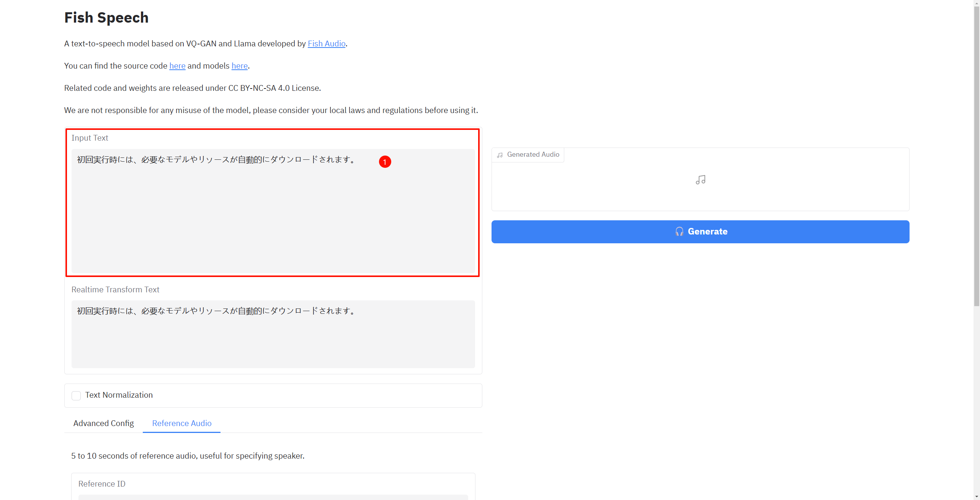Click the scrollbar up arrow
This screenshot has width=980, height=500.
(977, 3)
